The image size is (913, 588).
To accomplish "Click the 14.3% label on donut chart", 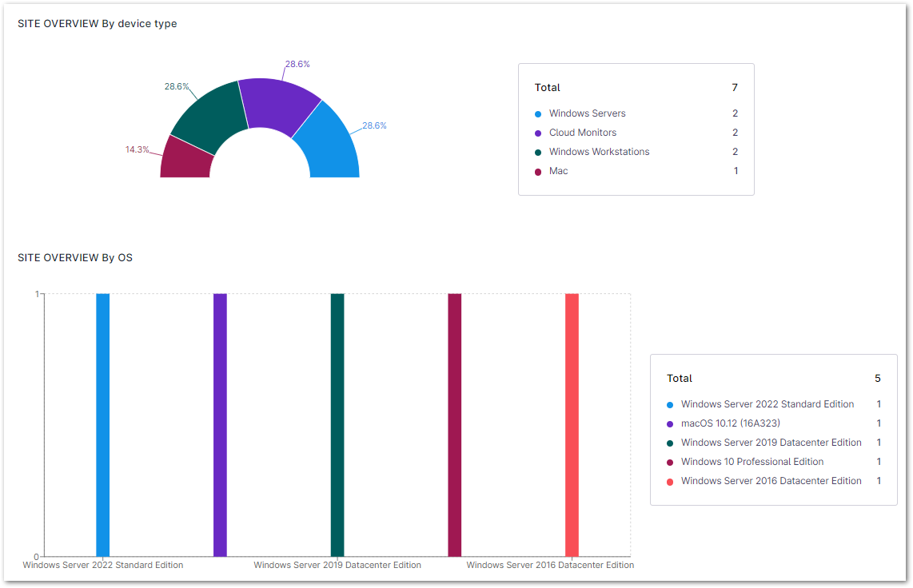I will tap(137, 149).
